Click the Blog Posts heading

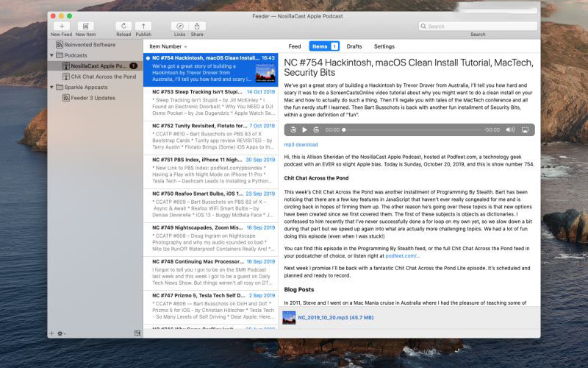click(299, 289)
